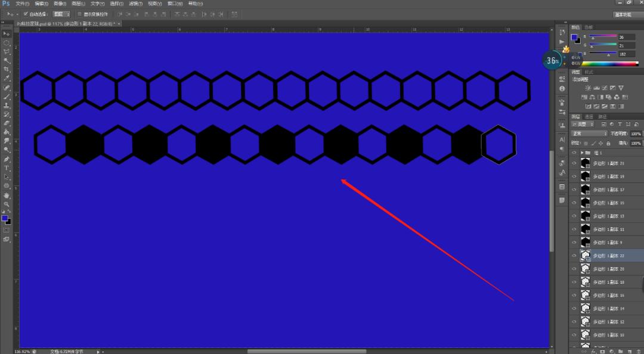644x354 pixels.
Task: Close the document tab
Action: 119,24
